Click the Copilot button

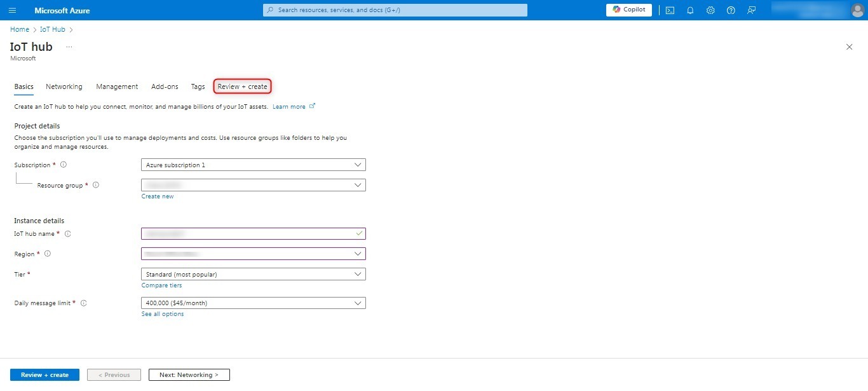tap(629, 10)
